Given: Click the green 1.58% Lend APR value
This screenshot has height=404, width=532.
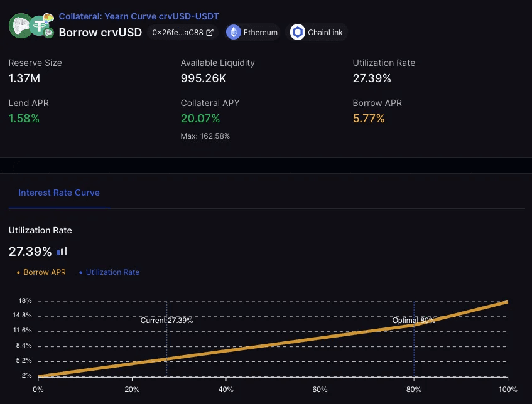Looking at the screenshot, I should tap(24, 119).
